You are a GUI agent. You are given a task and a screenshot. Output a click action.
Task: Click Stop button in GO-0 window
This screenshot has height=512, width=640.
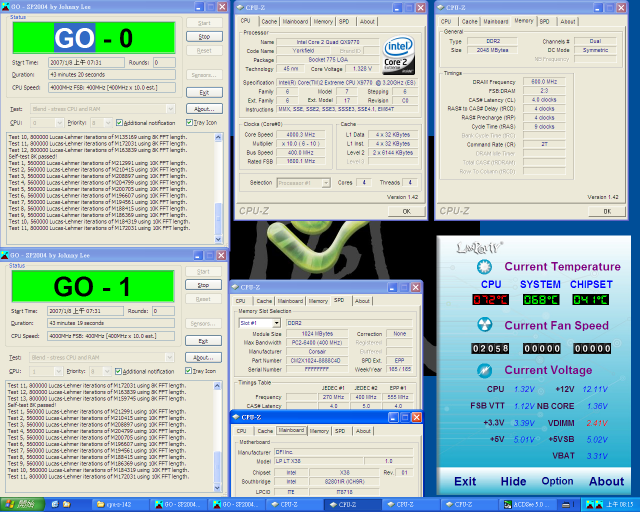204,37
